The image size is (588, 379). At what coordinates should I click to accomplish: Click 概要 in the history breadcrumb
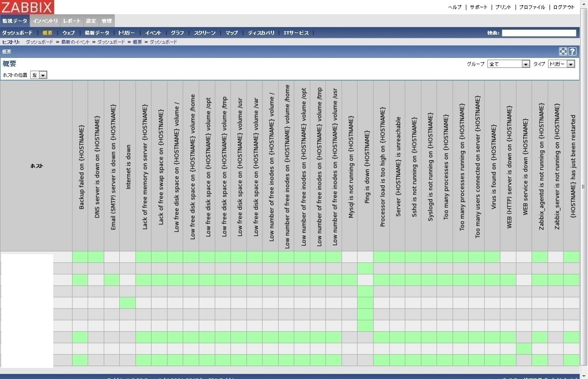click(137, 42)
